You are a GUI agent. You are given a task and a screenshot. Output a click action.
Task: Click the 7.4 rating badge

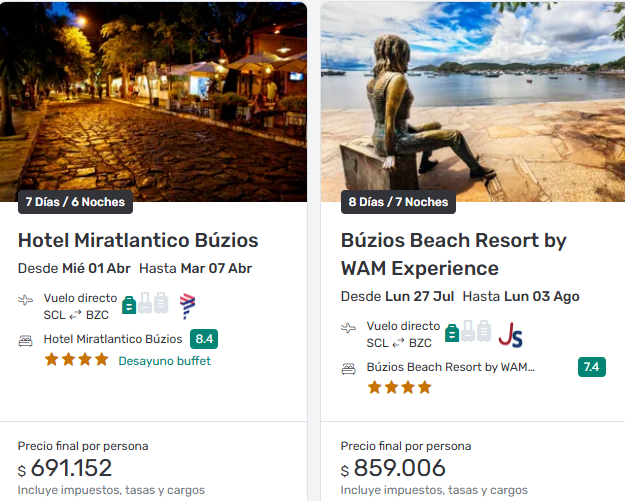pos(591,367)
